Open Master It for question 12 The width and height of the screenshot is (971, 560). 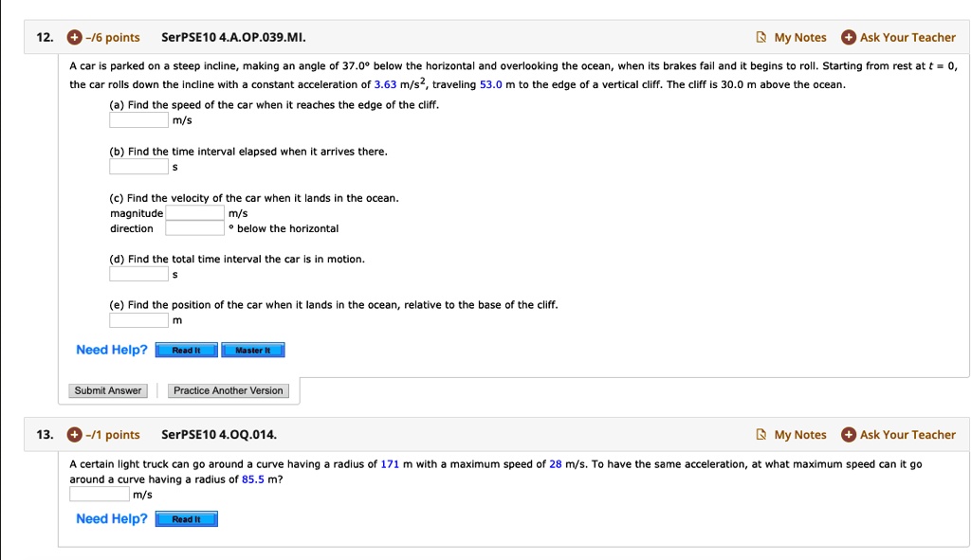tap(253, 350)
